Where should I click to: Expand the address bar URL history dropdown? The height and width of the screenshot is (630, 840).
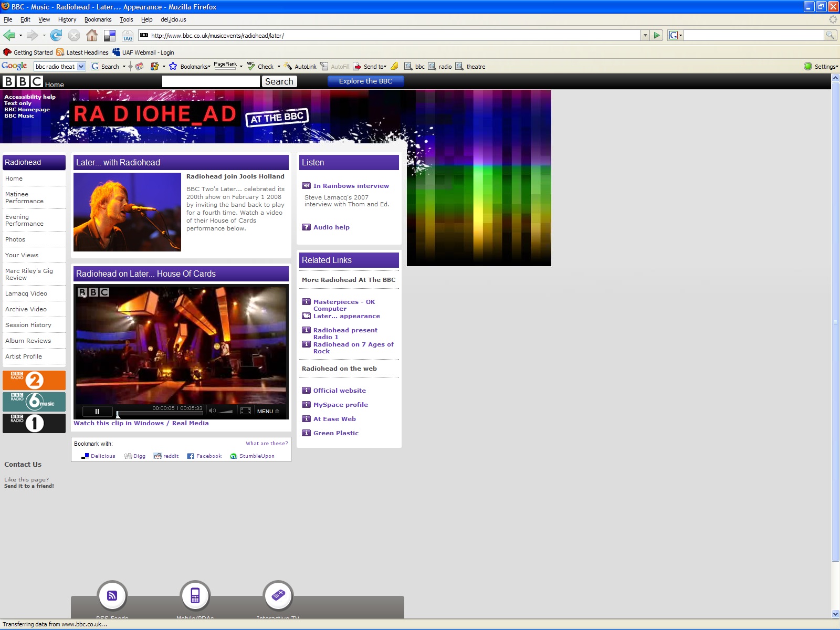pyautogui.click(x=645, y=35)
